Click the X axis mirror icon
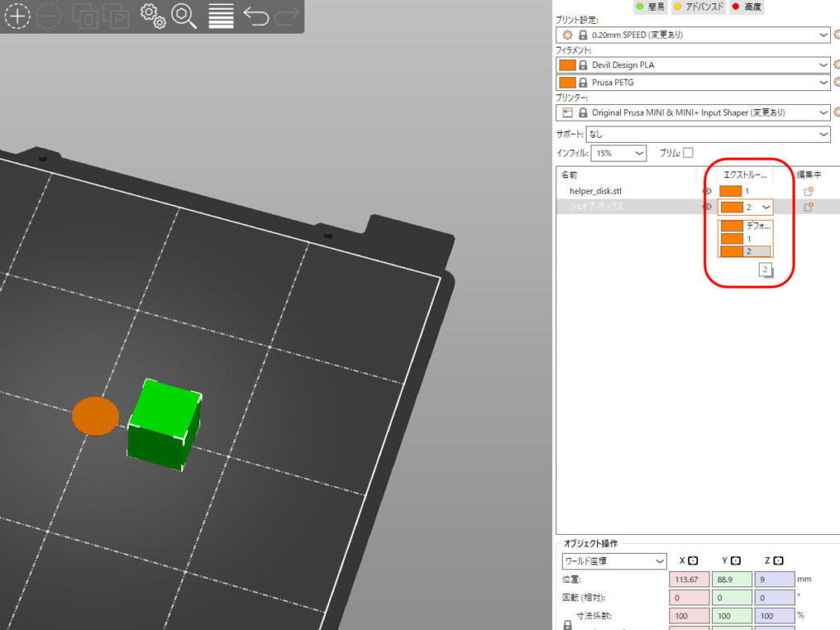Viewport: 840px width, 630px height. click(692, 560)
